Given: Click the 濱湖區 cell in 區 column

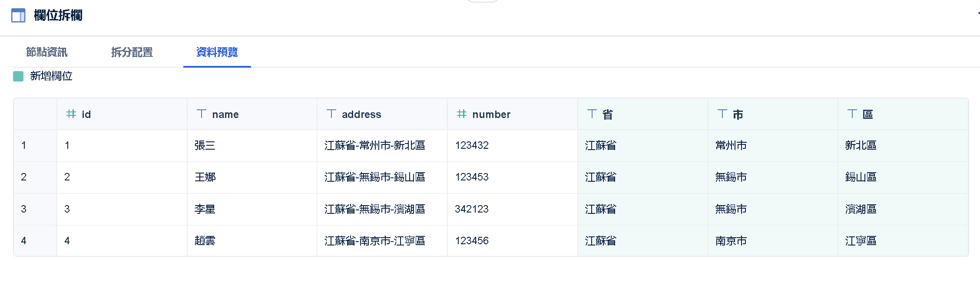Looking at the screenshot, I should tap(861, 209).
